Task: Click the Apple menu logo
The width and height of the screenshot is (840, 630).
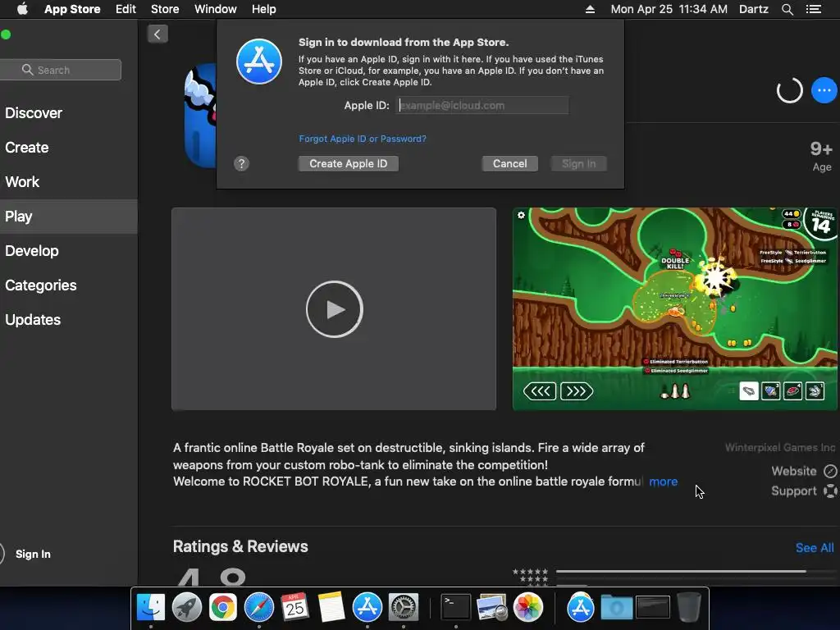Action: coord(22,9)
